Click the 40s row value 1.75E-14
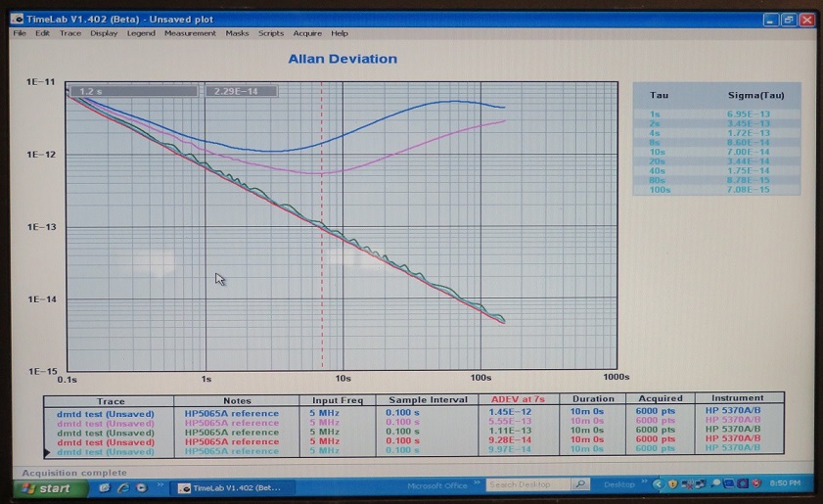823x504 pixels. pos(749,171)
